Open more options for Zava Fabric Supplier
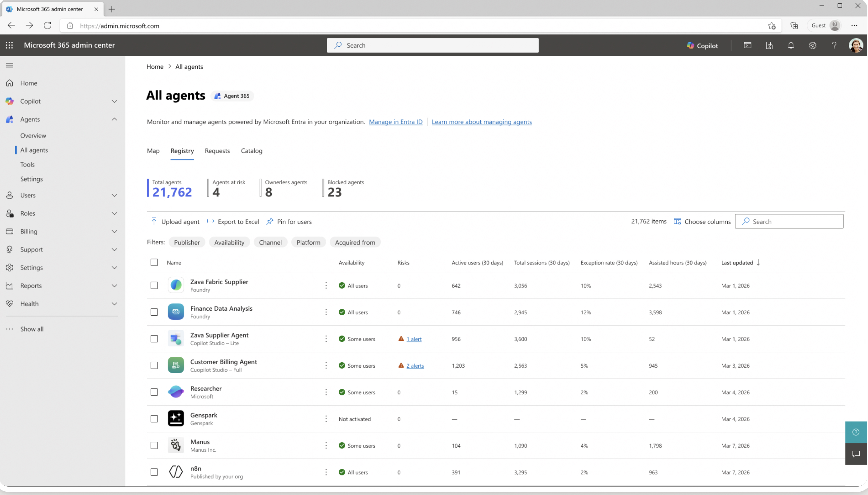Viewport: 868px width, 495px height. click(326, 286)
